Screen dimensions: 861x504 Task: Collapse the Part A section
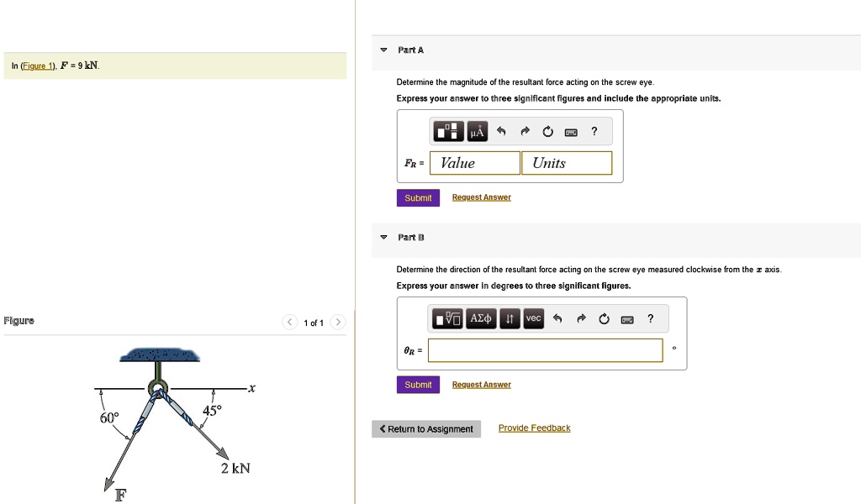383,50
